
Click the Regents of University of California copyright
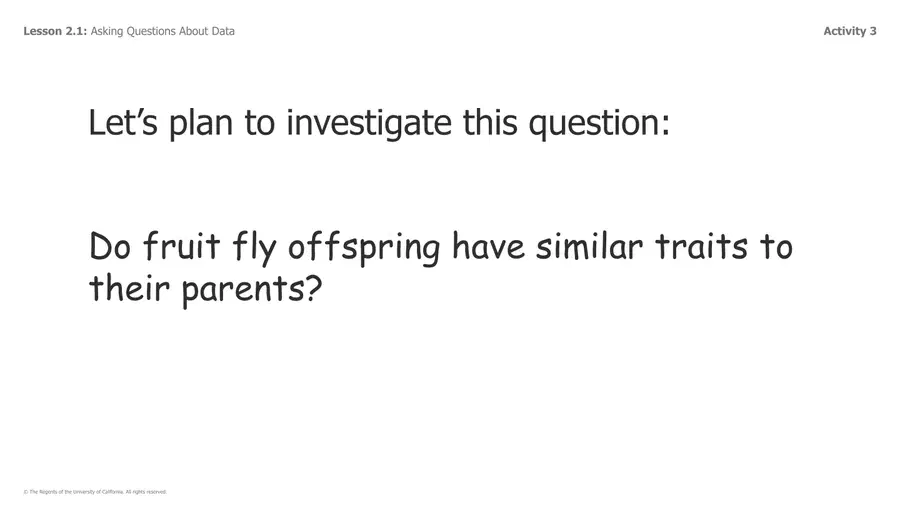point(95,492)
